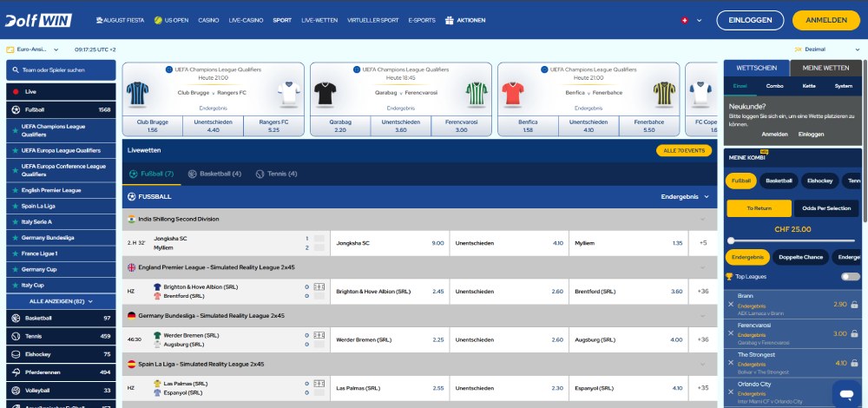Viewport: 868px width, 408px height.
Task: Switch to the Basketball (4) live tab
Action: point(214,174)
